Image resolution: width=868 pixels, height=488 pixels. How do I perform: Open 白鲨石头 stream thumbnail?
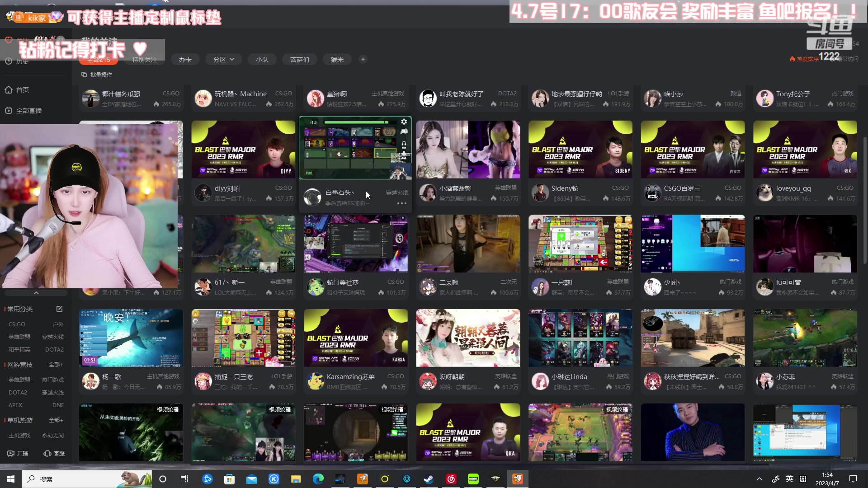(355, 148)
